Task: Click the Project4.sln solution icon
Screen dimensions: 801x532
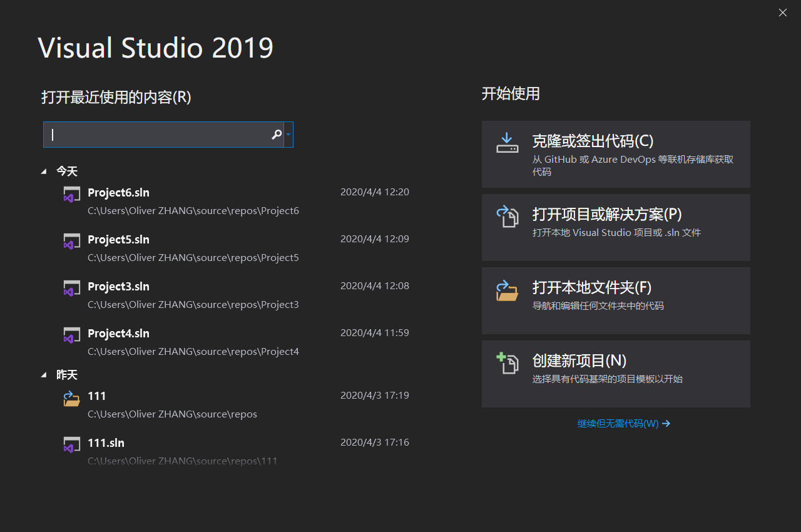Action: click(72, 335)
